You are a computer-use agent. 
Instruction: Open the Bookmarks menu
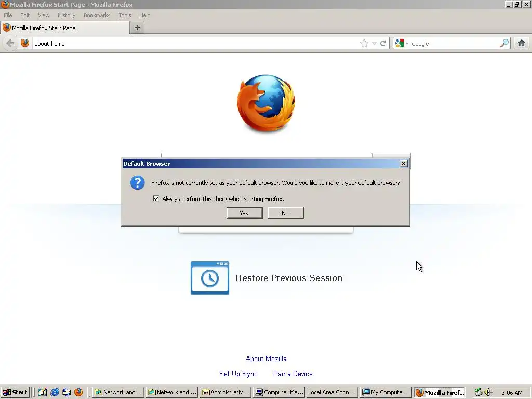pyautogui.click(x=97, y=15)
